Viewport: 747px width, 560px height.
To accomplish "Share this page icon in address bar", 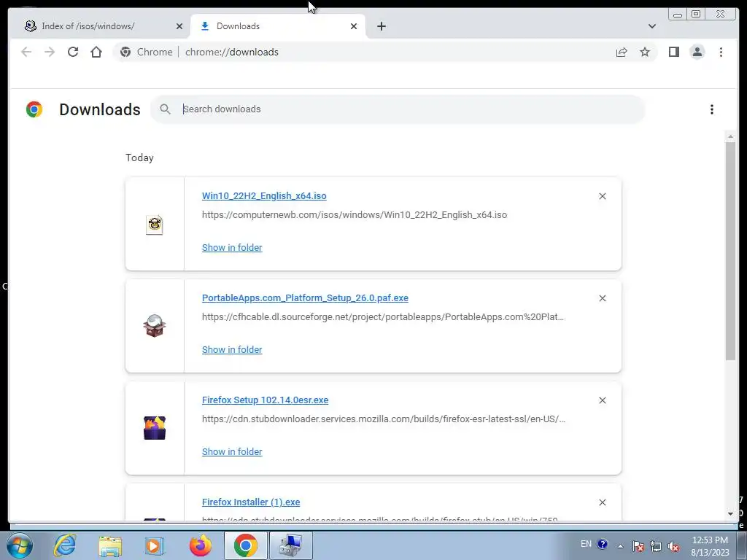I will point(622,52).
